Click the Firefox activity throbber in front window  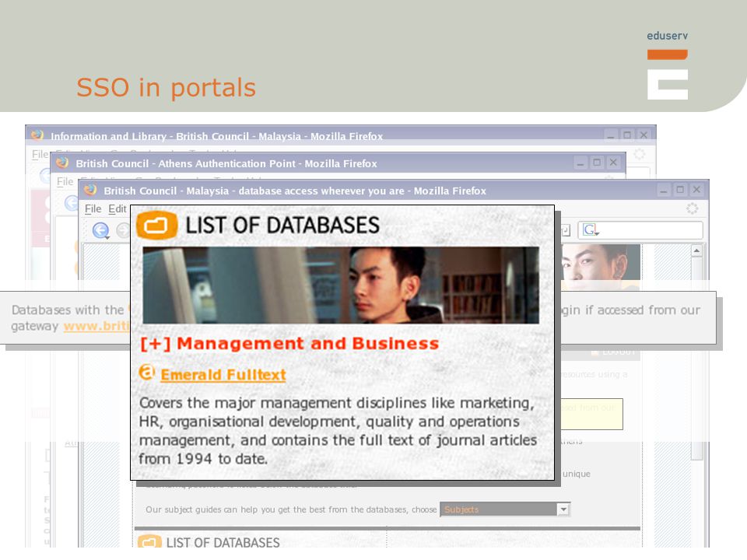coord(692,208)
